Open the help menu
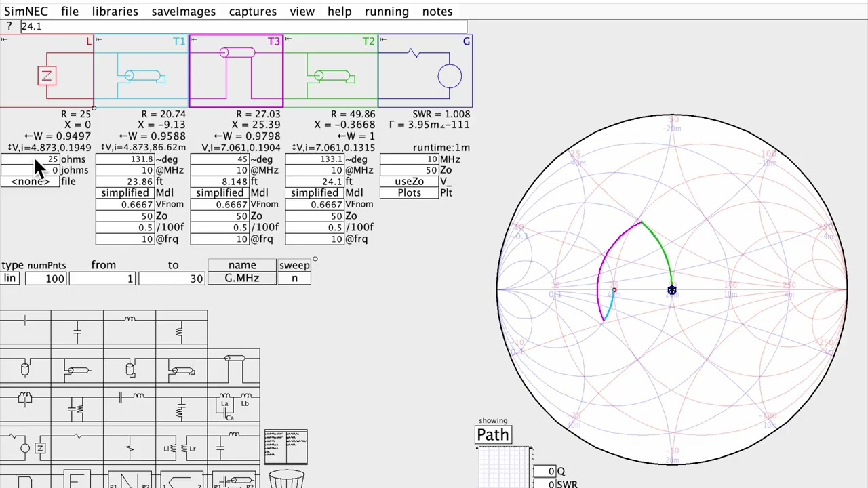Viewport: 868px width, 488px height. [x=340, y=12]
